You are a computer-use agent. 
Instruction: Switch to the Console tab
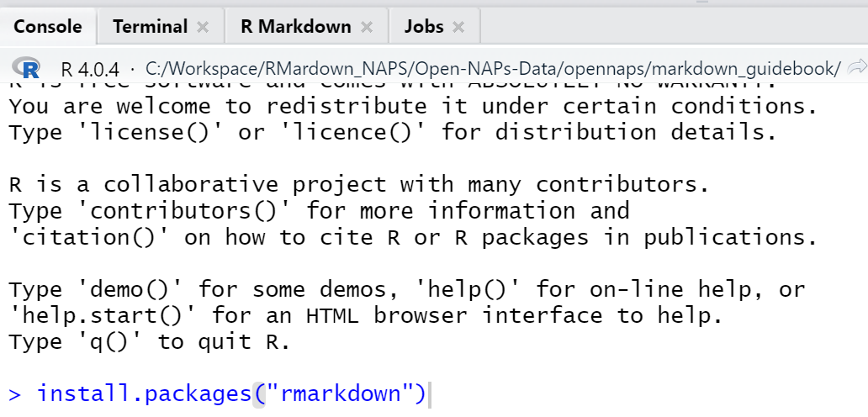click(48, 27)
